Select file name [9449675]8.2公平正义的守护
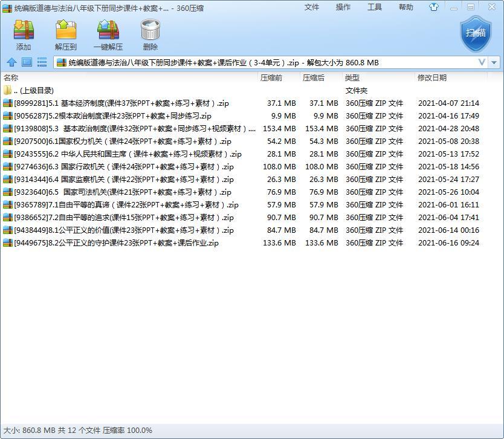 pyautogui.click(x=116, y=243)
